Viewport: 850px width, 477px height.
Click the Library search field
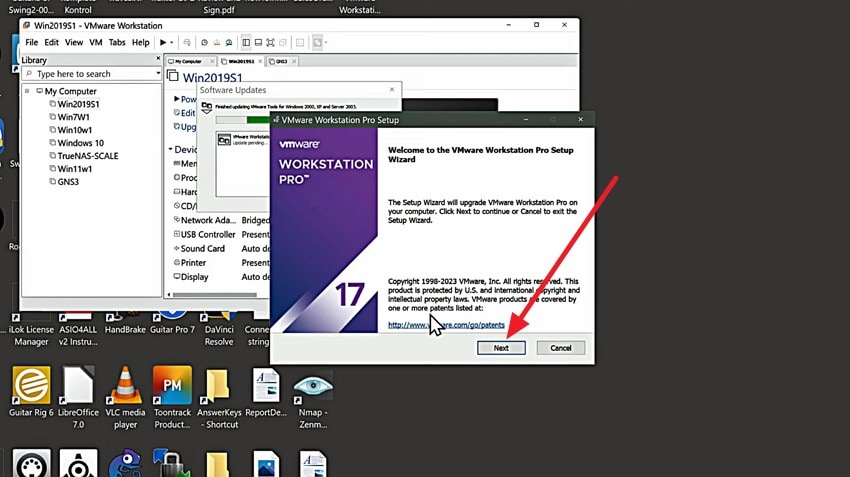click(89, 74)
